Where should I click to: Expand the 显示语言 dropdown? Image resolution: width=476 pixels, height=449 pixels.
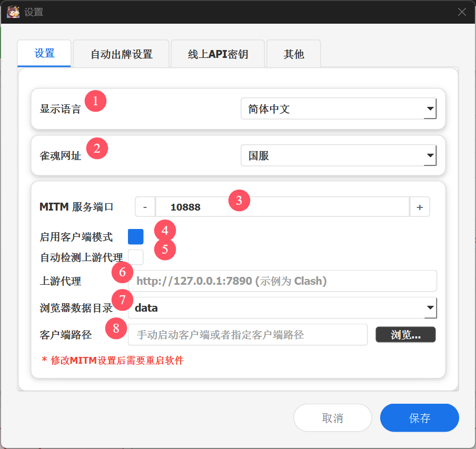338,109
